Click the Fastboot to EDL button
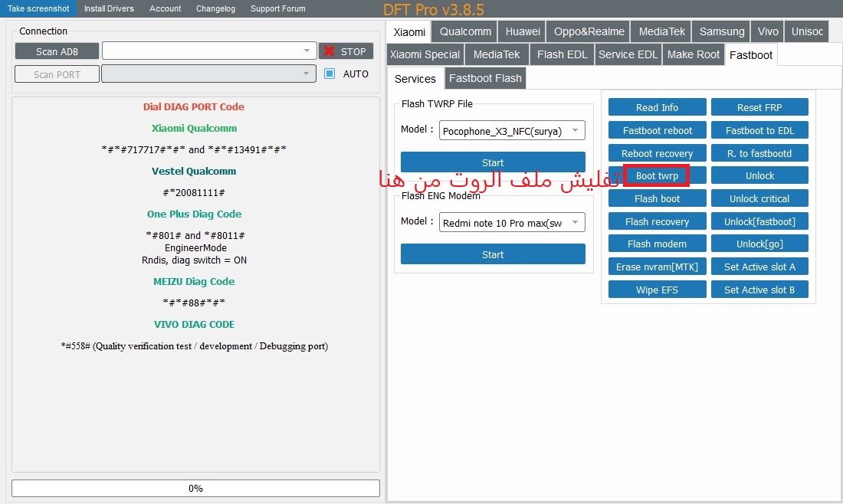The image size is (843, 504). pos(759,130)
